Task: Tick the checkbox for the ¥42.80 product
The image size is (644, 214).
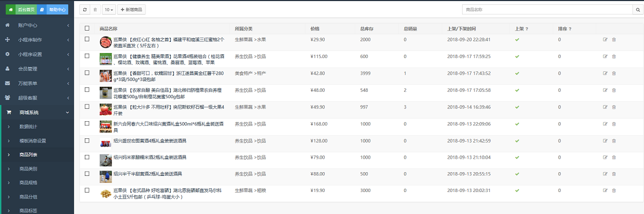Action: 87,72
